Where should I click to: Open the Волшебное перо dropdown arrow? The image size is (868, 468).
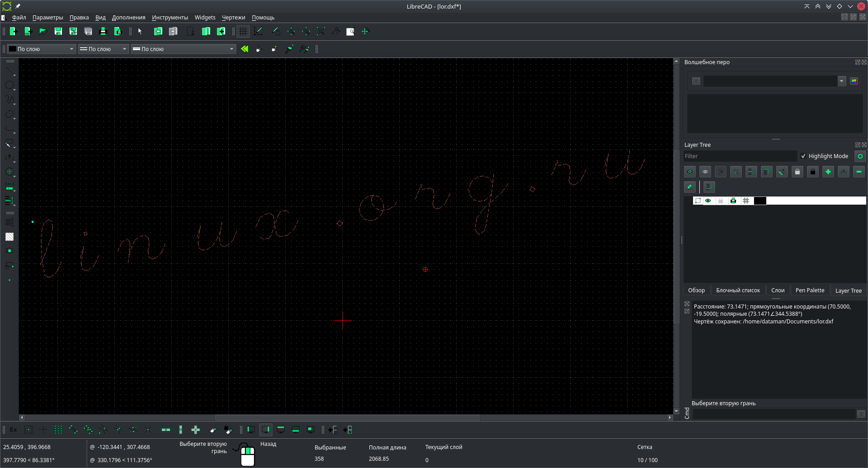click(x=842, y=81)
